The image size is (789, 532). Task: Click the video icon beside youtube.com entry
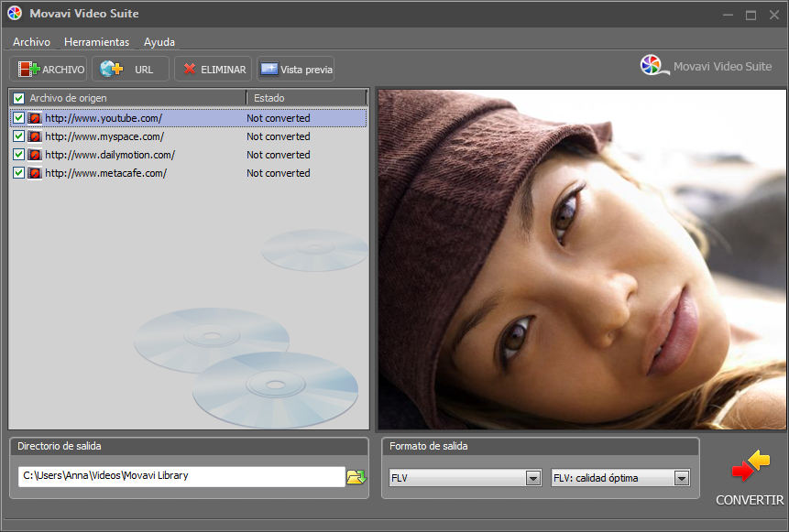point(35,118)
